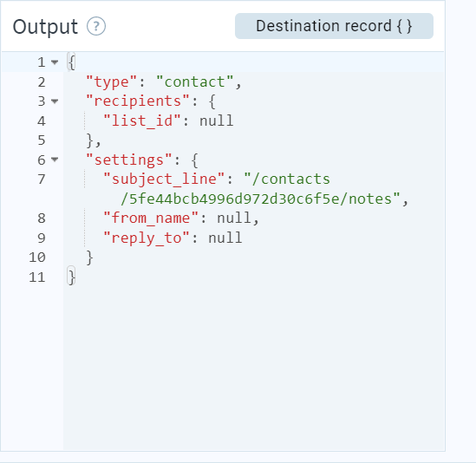Screen dimensions: 476x463
Task: Click the Destination record button
Action: (334, 26)
